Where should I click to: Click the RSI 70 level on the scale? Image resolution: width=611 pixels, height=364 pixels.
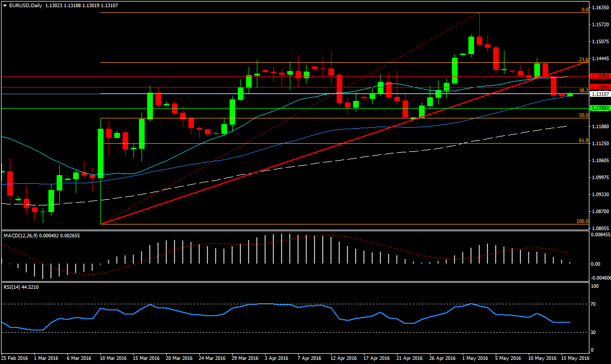(593, 304)
